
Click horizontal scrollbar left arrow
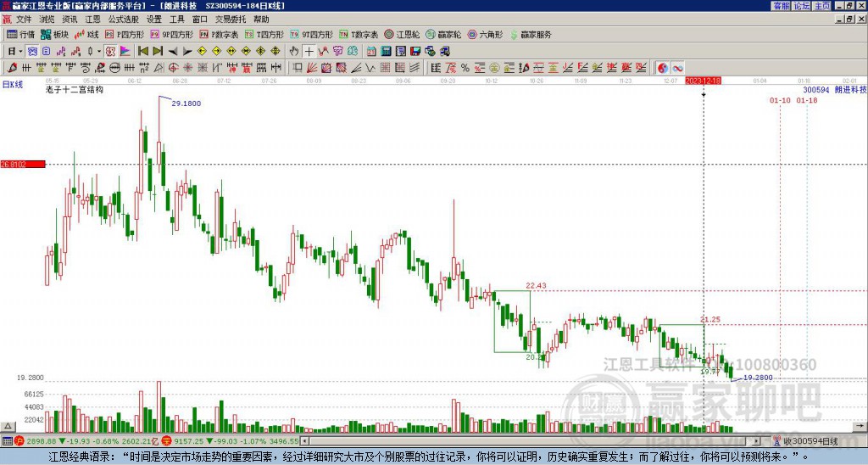pos(304,441)
